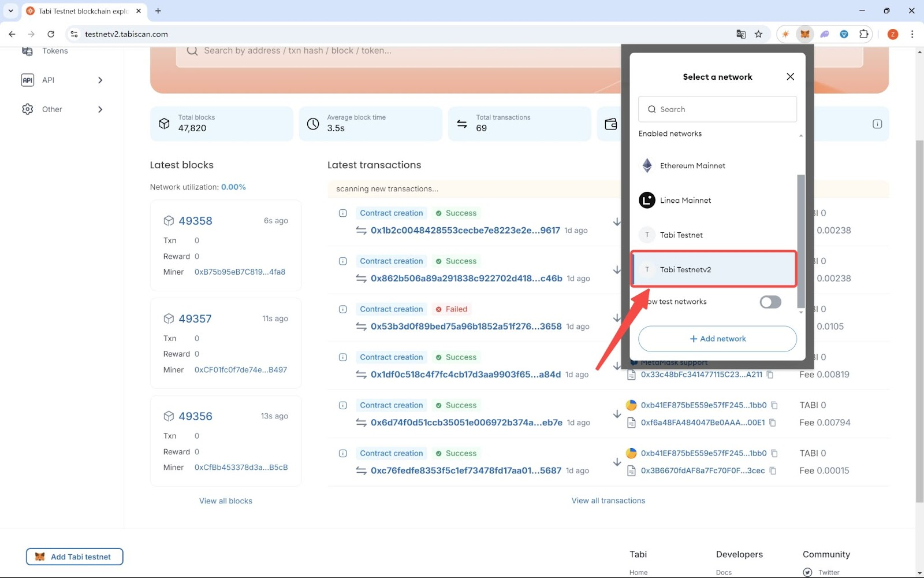Click the Other gear sidebar icon

[27, 109]
